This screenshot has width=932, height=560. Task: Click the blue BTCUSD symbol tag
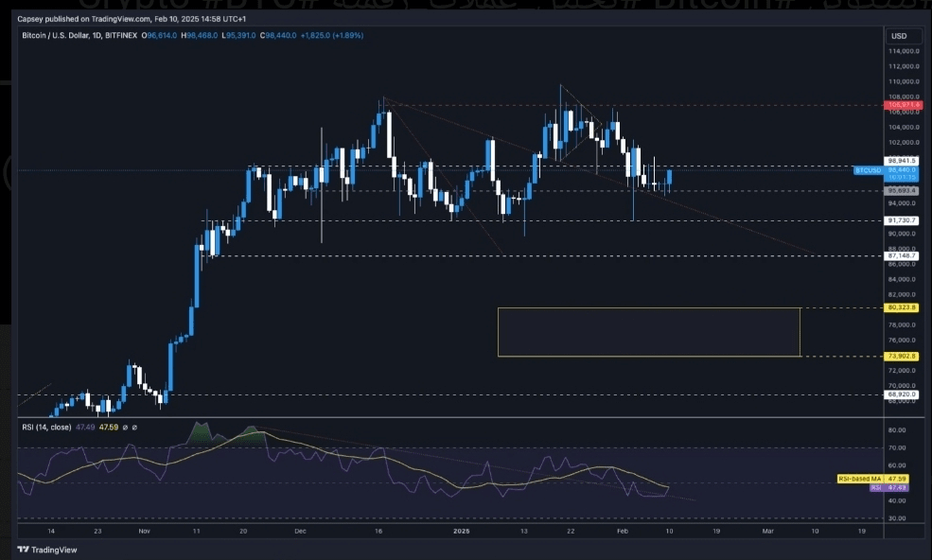click(868, 170)
